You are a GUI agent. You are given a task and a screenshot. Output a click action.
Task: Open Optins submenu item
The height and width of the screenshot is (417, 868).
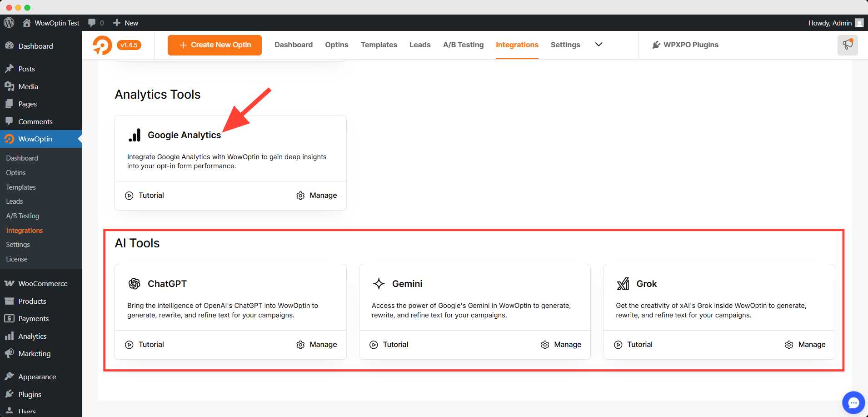[x=16, y=172]
